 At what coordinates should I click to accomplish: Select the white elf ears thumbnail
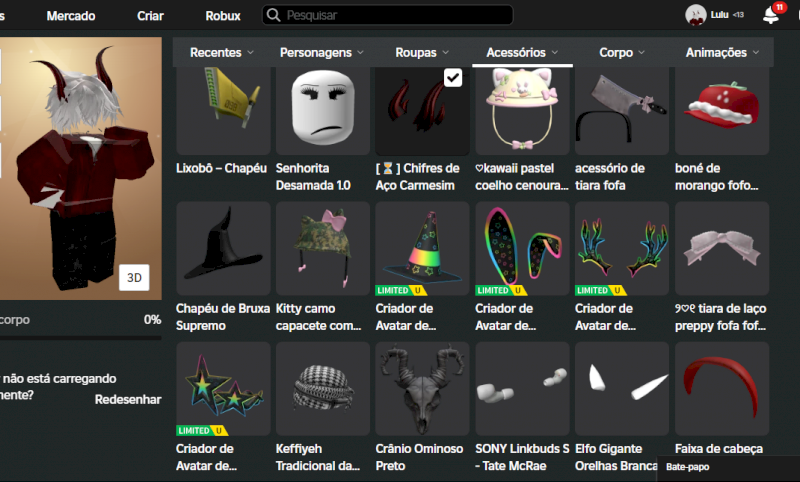pos(622,389)
